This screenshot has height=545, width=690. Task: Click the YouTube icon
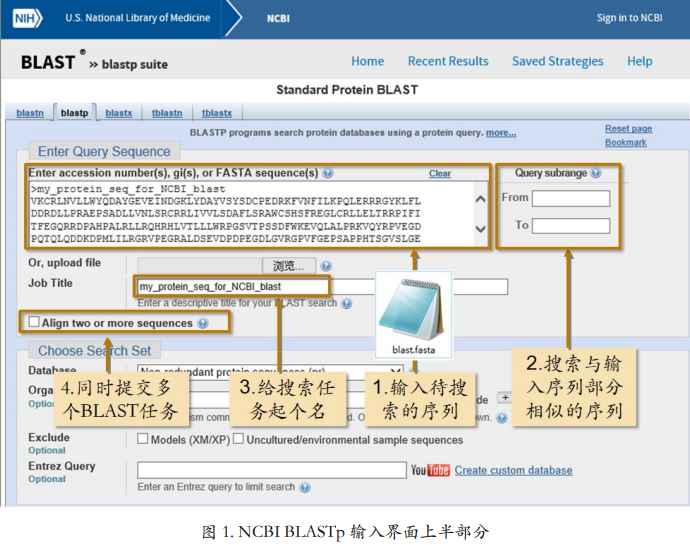click(430, 470)
